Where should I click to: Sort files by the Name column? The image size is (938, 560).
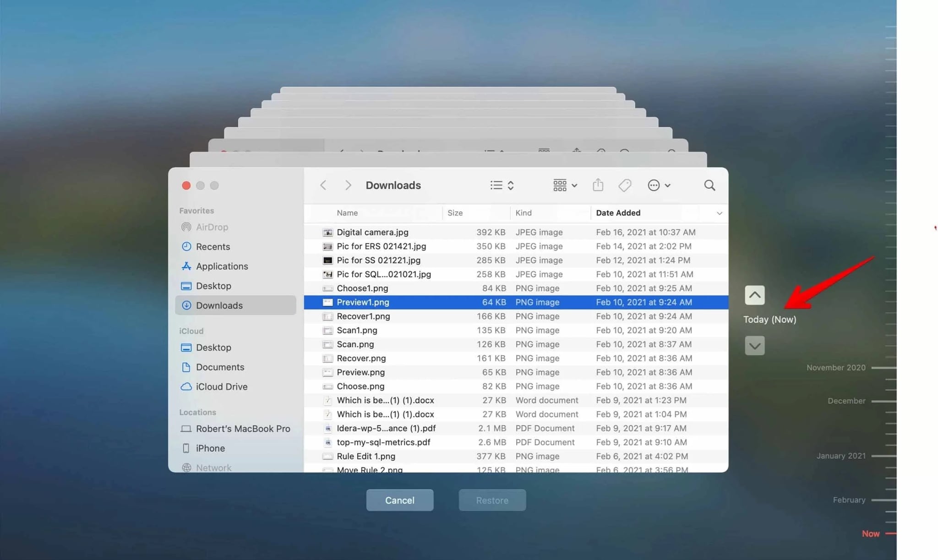(x=347, y=212)
